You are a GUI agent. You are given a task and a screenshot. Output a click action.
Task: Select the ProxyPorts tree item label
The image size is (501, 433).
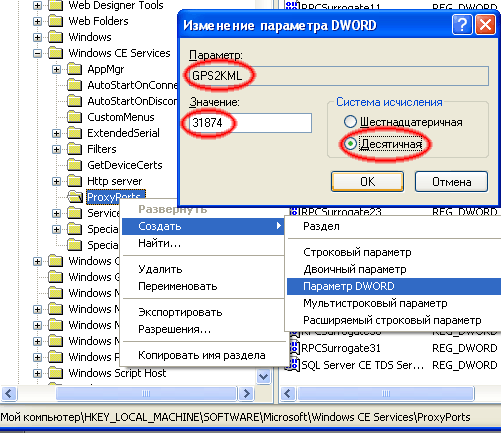[x=116, y=197]
